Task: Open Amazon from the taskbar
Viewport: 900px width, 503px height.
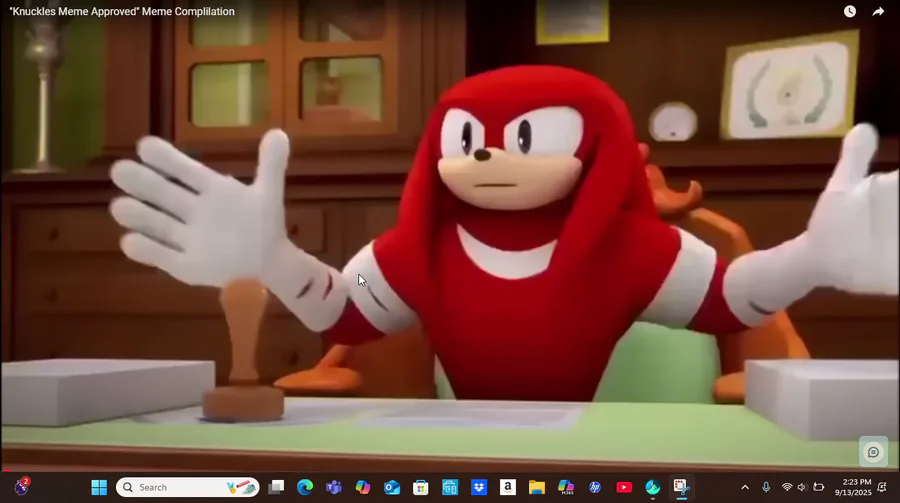Action: (x=507, y=487)
